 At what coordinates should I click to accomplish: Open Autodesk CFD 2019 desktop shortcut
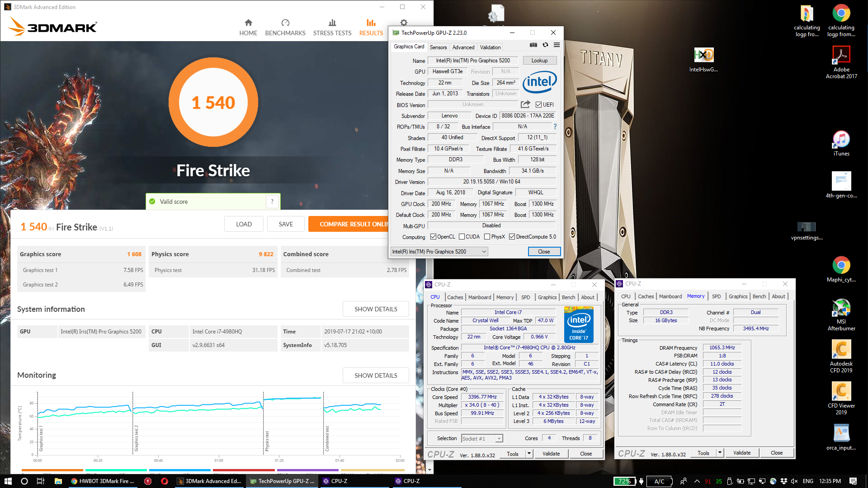[841, 357]
